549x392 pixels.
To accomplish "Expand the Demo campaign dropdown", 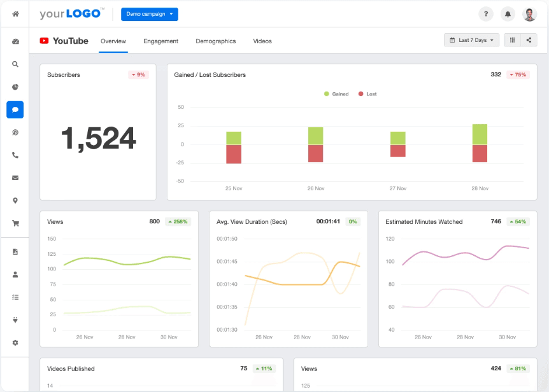I will (149, 14).
